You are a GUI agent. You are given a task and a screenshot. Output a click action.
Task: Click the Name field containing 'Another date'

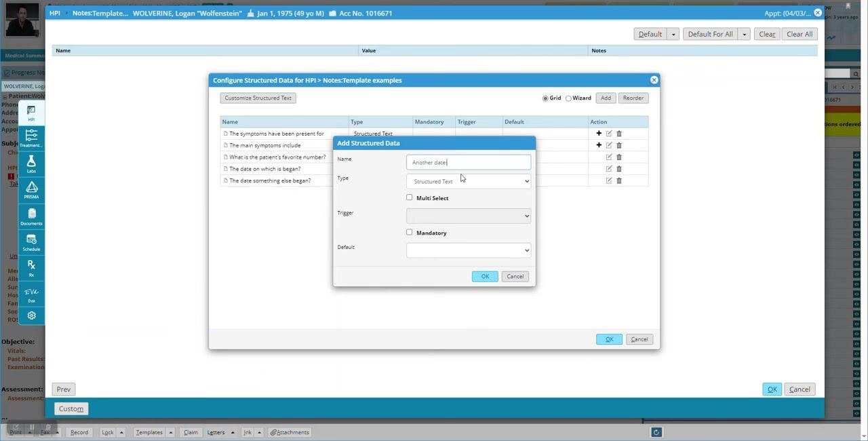[469, 162]
